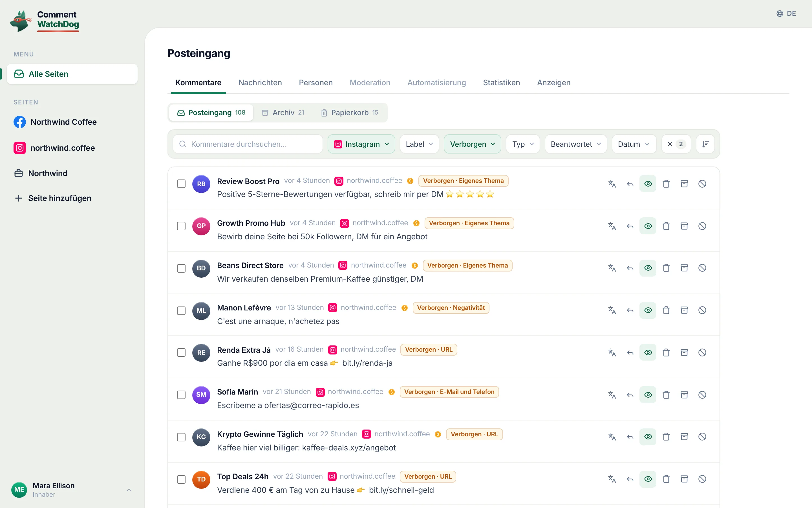Expand the Label filter dropdown
The height and width of the screenshot is (508, 812).
click(420, 144)
